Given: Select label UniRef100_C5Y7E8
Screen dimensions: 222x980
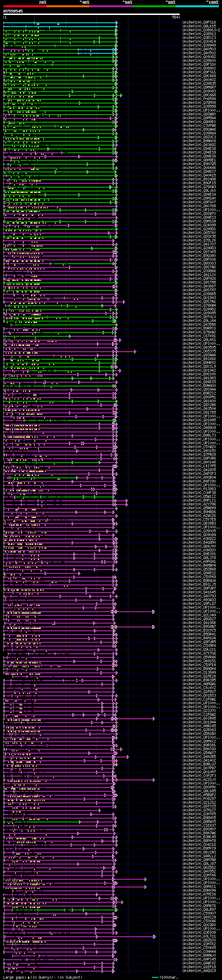Looking at the screenshot, I should coord(199,520).
